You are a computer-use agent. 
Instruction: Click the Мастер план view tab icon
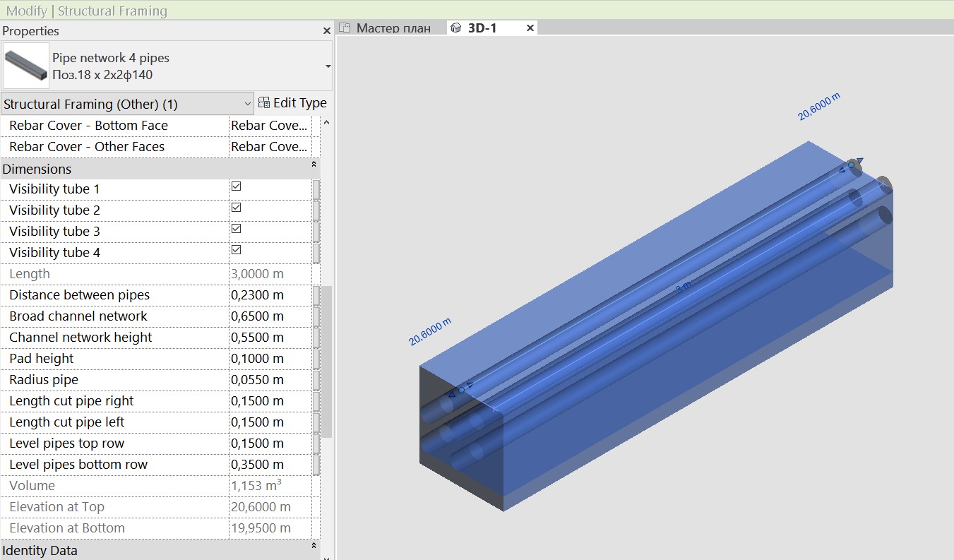(x=345, y=28)
